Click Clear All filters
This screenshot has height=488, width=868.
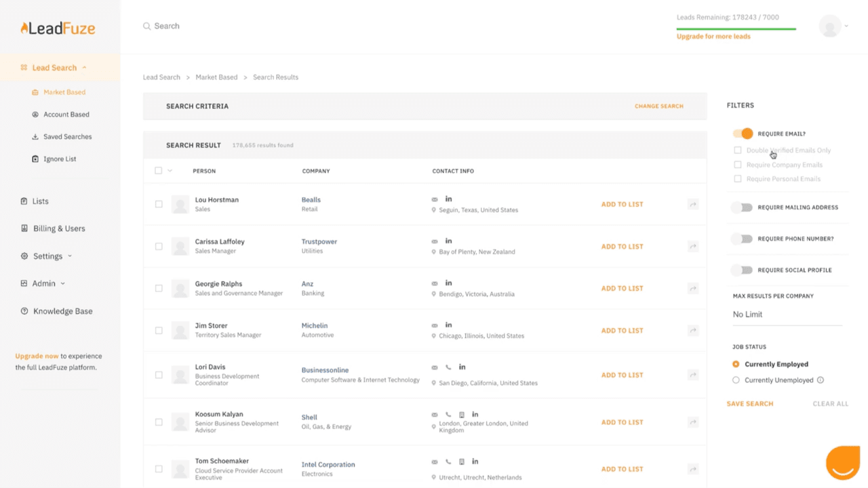pyautogui.click(x=831, y=404)
